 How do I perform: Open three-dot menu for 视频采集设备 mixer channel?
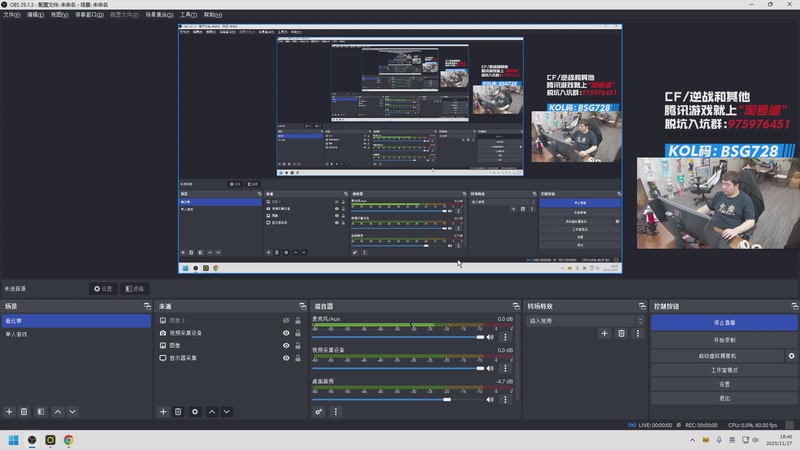pos(505,368)
